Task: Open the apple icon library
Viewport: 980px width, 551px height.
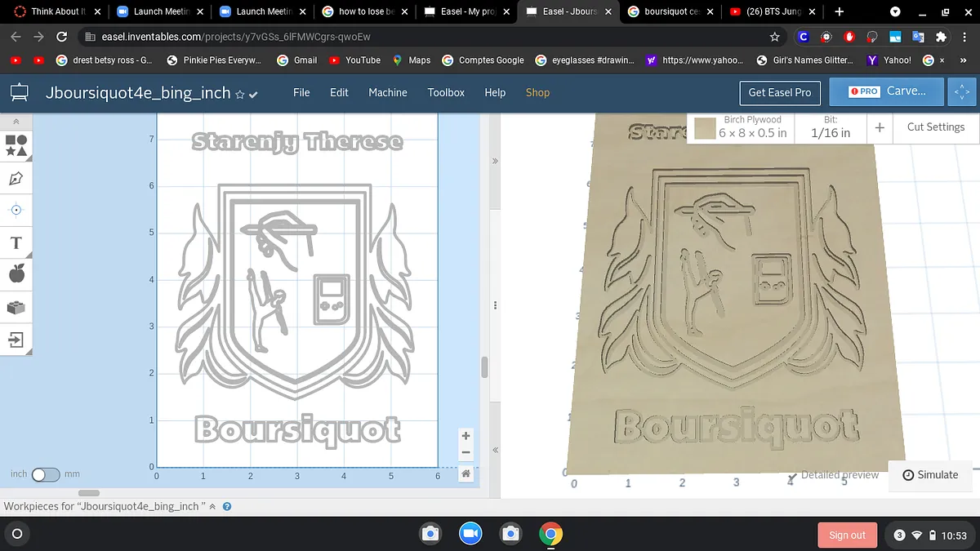Action: pos(16,274)
